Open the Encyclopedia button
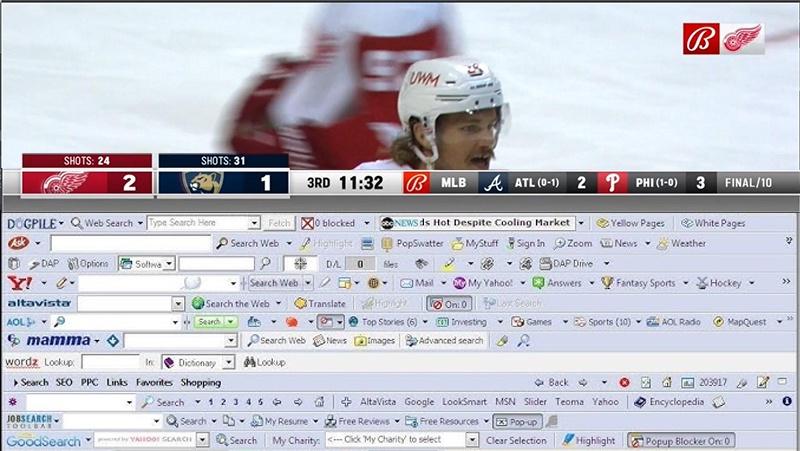800x451 pixels. [x=669, y=402]
